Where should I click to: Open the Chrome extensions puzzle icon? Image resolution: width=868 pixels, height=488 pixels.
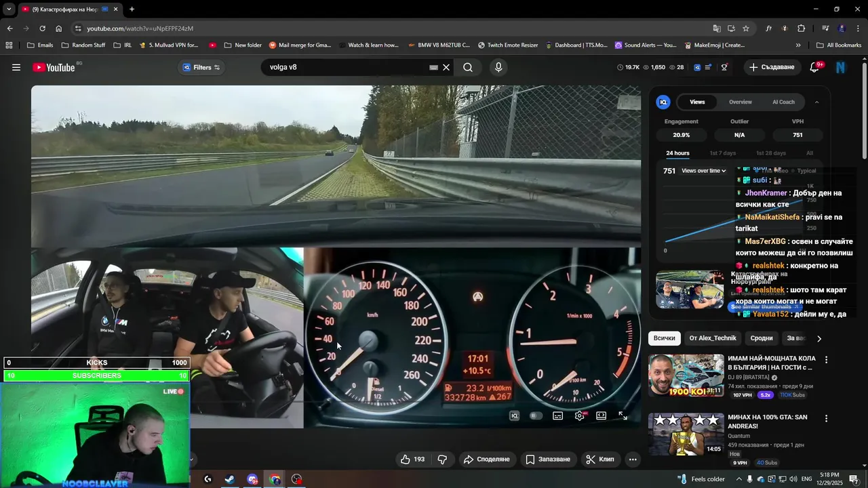coord(801,28)
